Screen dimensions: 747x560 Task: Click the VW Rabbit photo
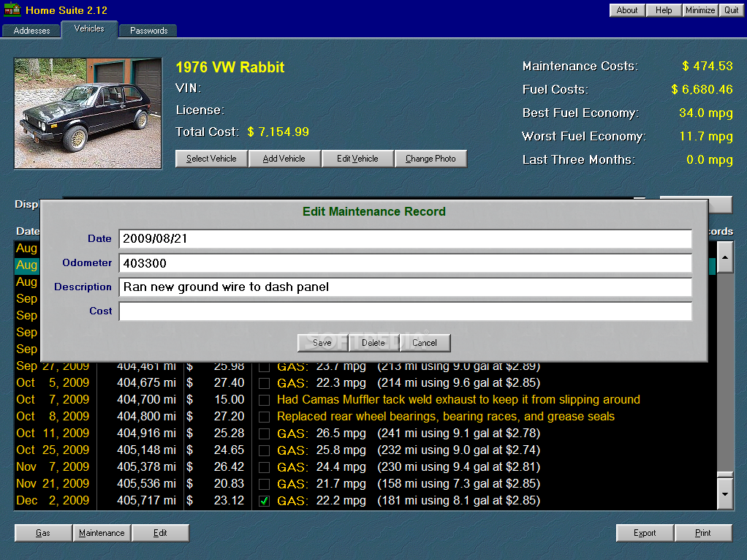pyautogui.click(x=88, y=113)
